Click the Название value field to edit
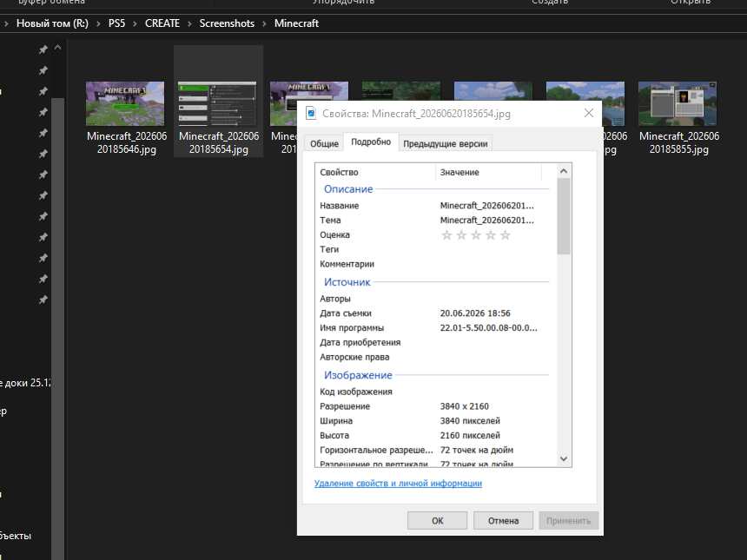 pyautogui.click(x=491, y=206)
